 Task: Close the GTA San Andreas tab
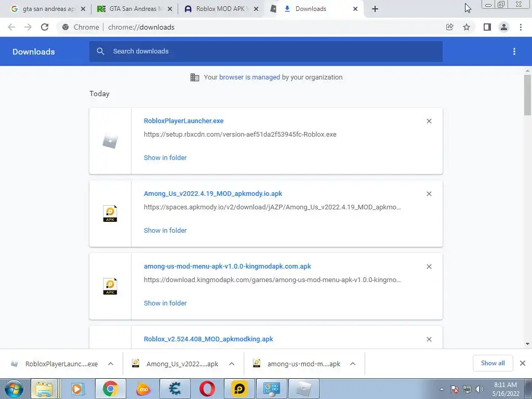tap(170, 9)
